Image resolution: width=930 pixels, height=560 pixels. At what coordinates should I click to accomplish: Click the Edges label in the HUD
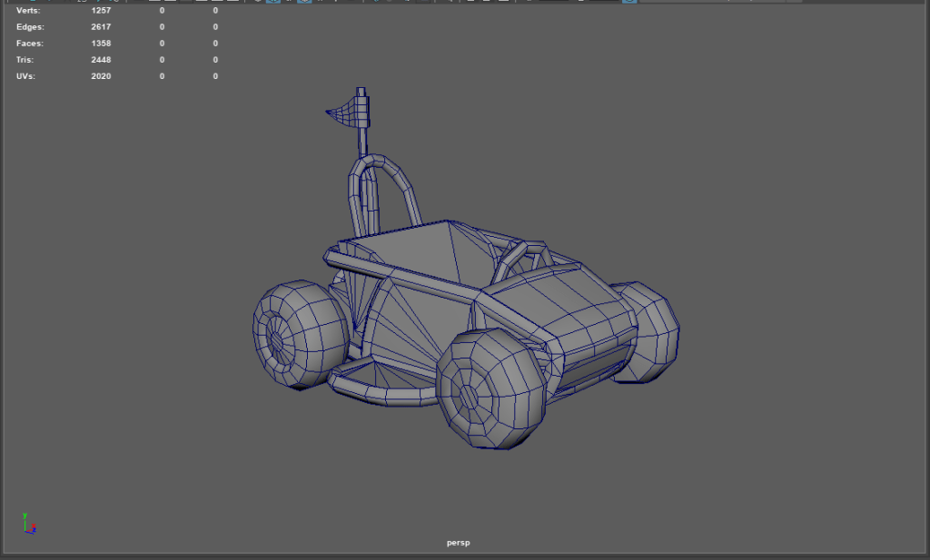29,27
